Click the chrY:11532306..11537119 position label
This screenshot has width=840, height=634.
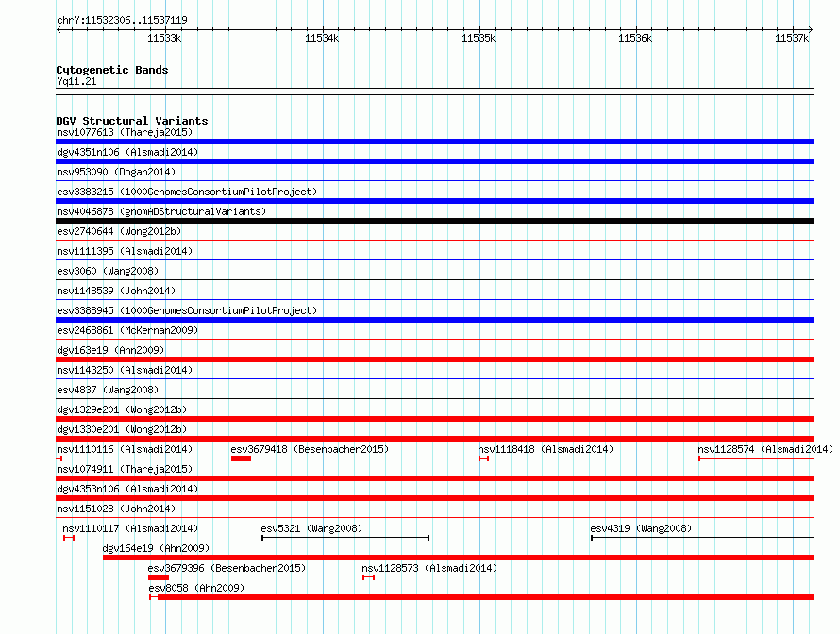pyautogui.click(x=122, y=20)
